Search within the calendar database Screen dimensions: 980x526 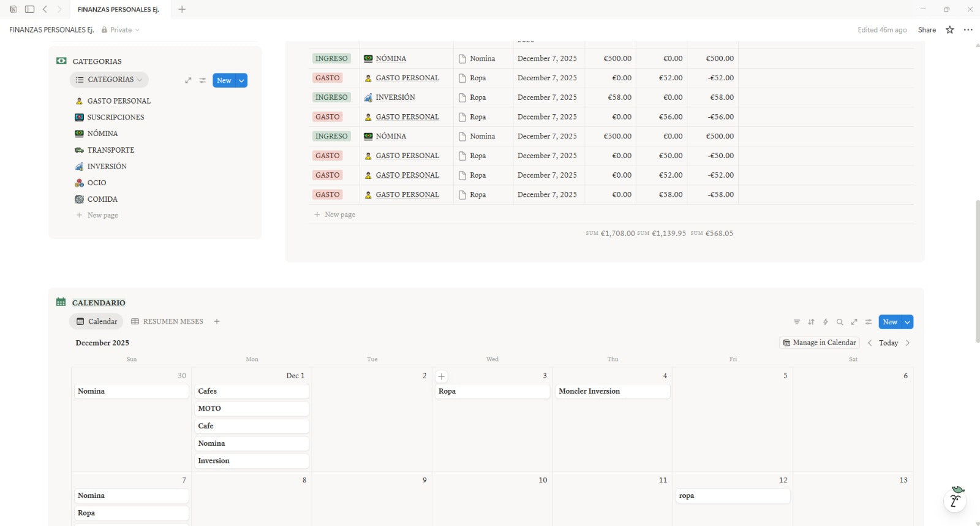840,322
